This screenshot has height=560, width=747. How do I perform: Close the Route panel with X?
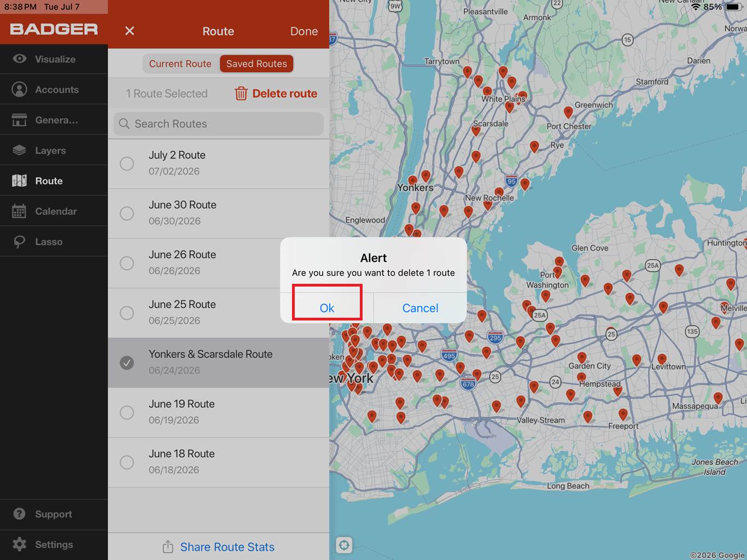(x=130, y=31)
